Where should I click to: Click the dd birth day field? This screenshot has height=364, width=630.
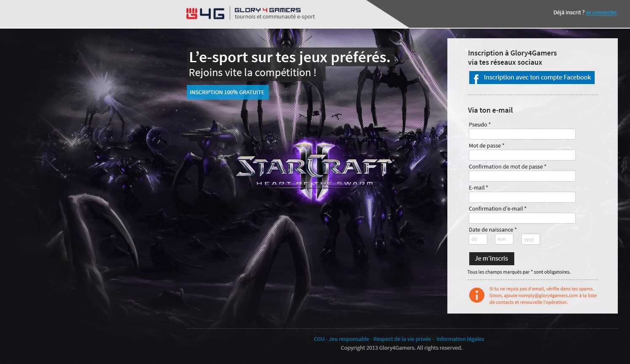click(478, 239)
